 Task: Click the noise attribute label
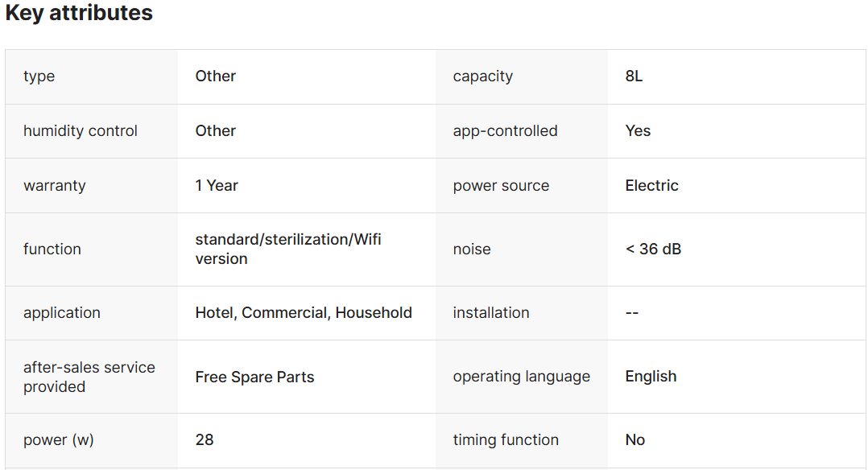472,249
